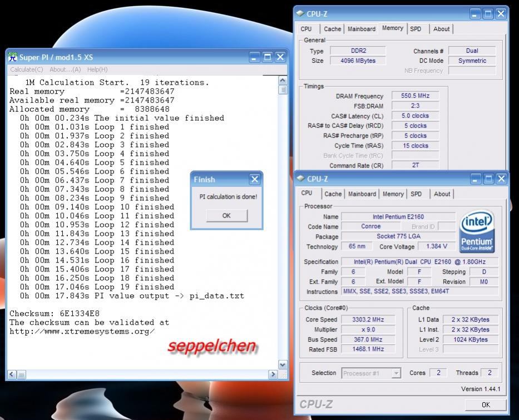The image size is (519, 420).
Task: Switch to CPU tab in upper CPU-Z window
Action: pyautogui.click(x=306, y=29)
